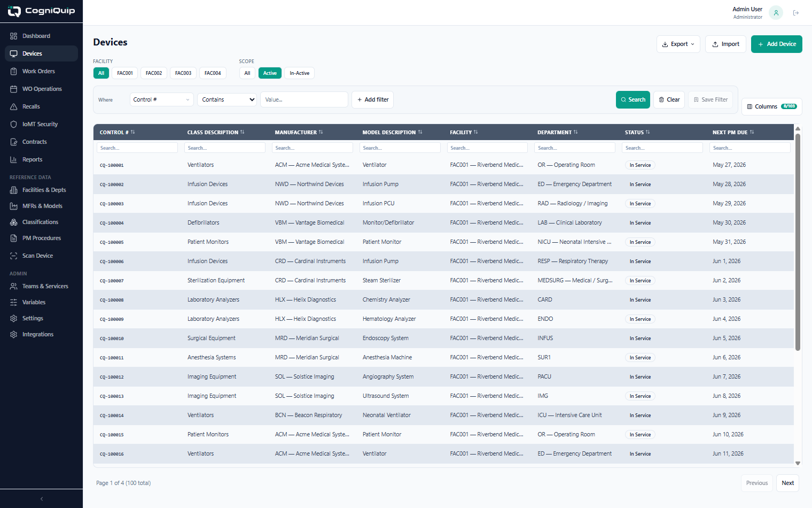Click the Import button

[x=725, y=44]
